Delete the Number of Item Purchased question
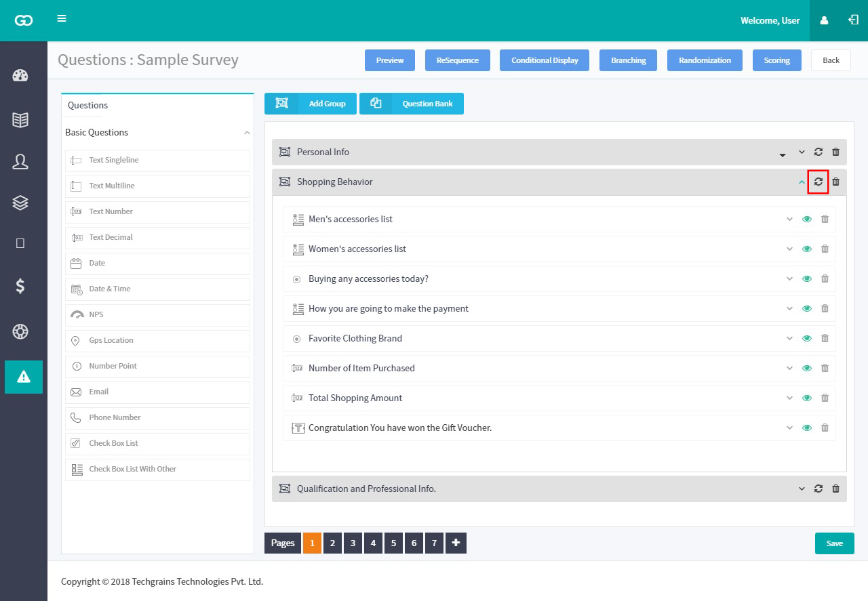 pyautogui.click(x=825, y=368)
